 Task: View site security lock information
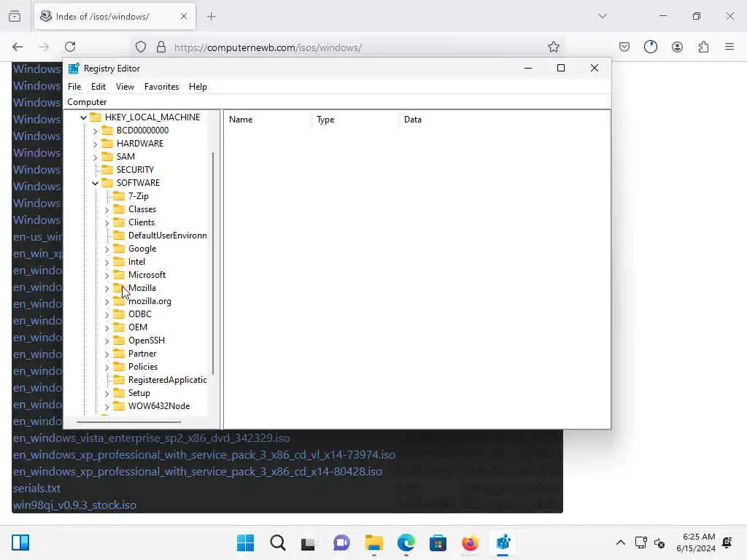coord(161,47)
